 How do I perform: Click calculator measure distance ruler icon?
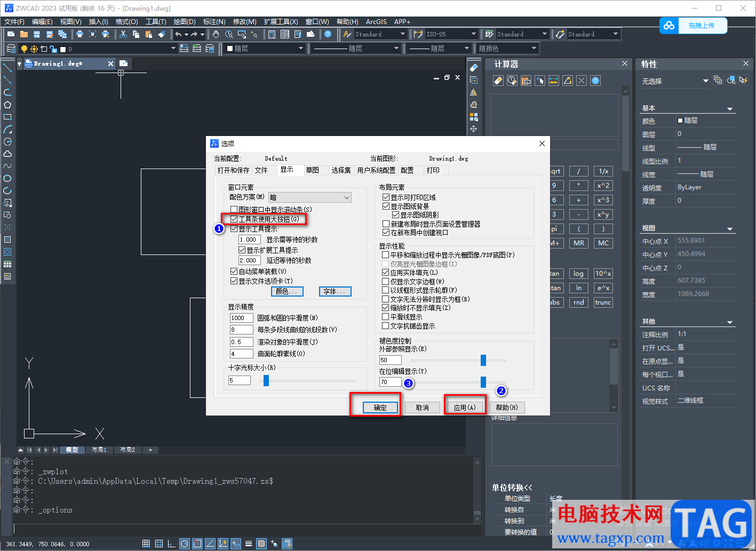pos(554,81)
